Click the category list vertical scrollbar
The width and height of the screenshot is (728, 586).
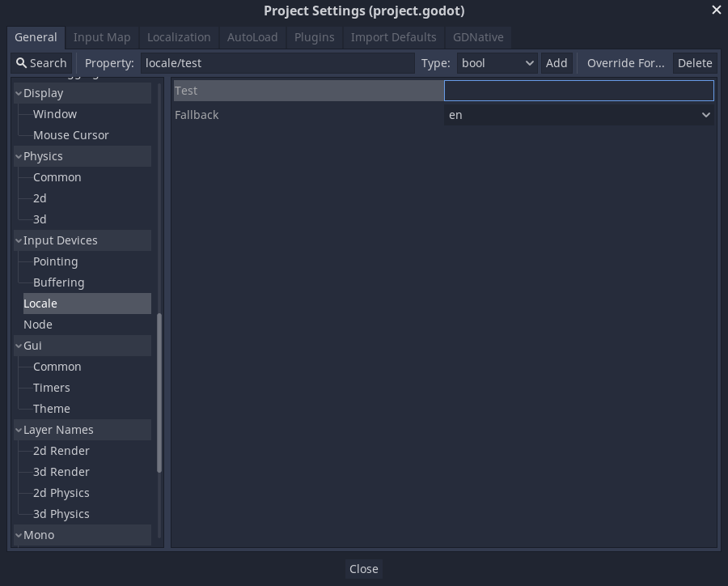(159, 393)
